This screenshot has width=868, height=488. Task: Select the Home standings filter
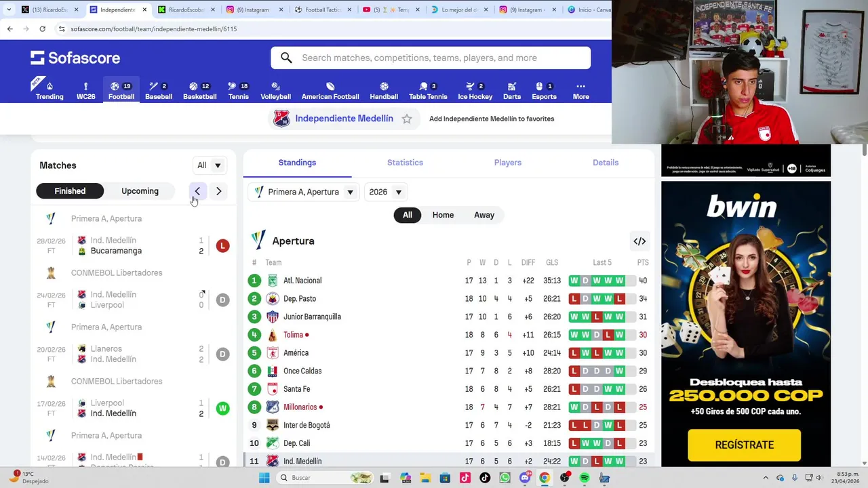[x=443, y=215]
